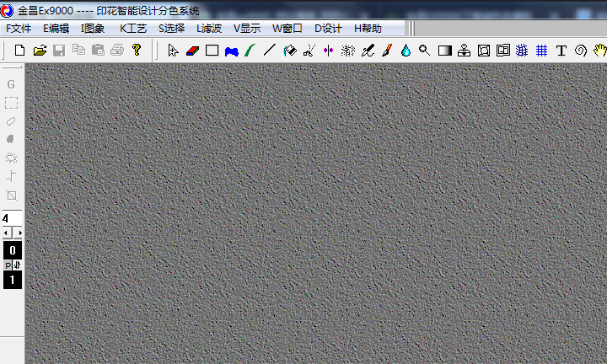Open the E编辑 menu
The image size is (607, 364).
(56, 29)
